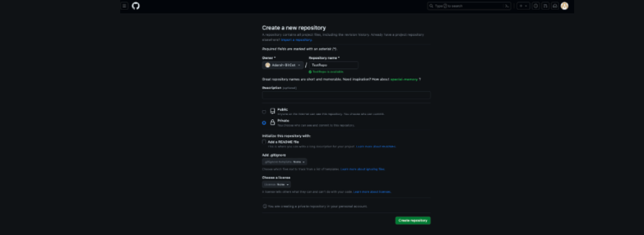Open the user profile avatar menu
Image resolution: width=644 pixels, height=235 pixels.
coord(565,6)
